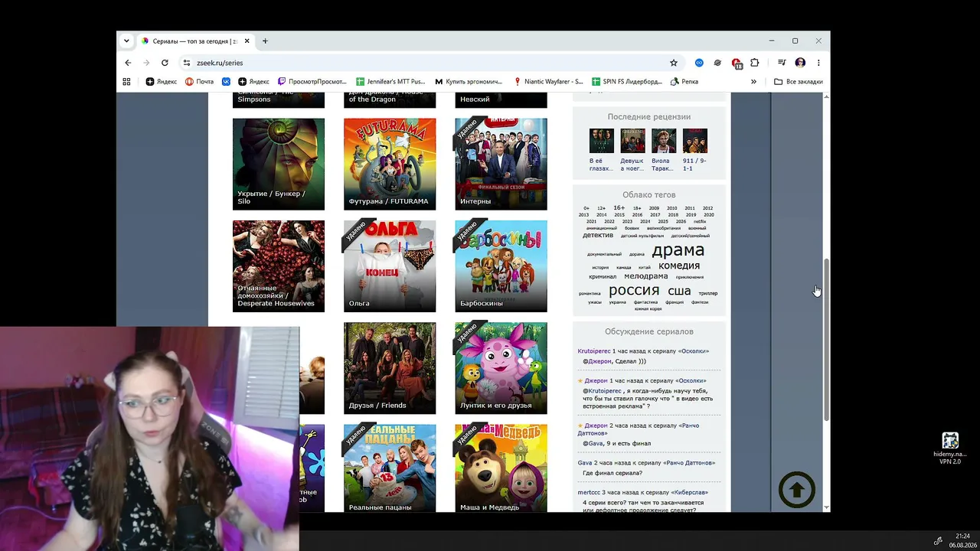Screen dimensions: 980x551
Task: Open the Ольга series poster
Action: (390, 266)
